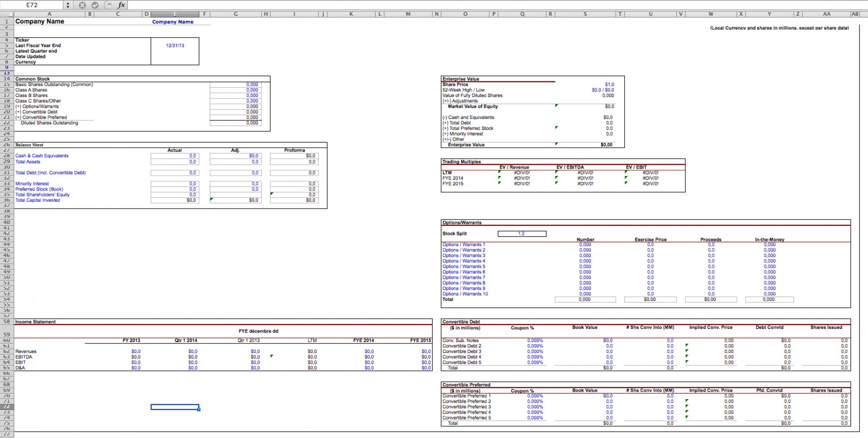
Task: Click the Stock Split label
Action: tap(454, 234)
